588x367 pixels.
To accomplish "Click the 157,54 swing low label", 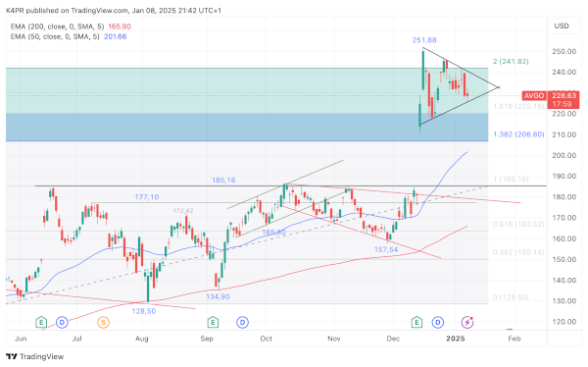I will 386,249.
